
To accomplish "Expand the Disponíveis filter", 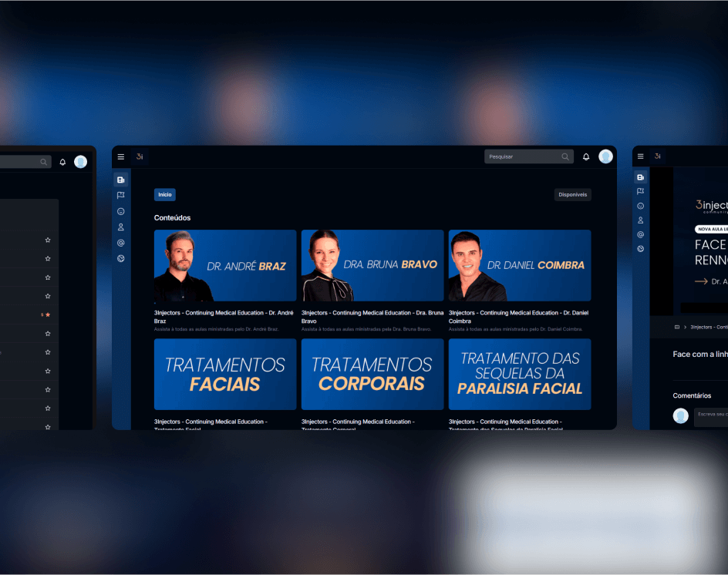I will pos(572,194).
